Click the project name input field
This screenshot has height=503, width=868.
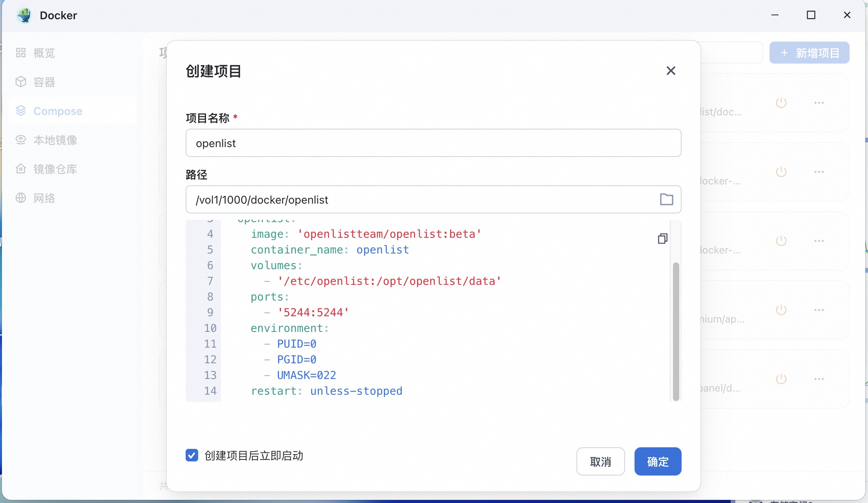tap(433, 143)
